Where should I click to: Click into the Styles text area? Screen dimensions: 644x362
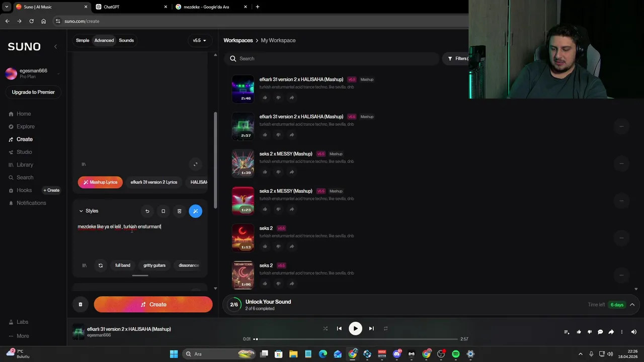[x=140, y=239]
